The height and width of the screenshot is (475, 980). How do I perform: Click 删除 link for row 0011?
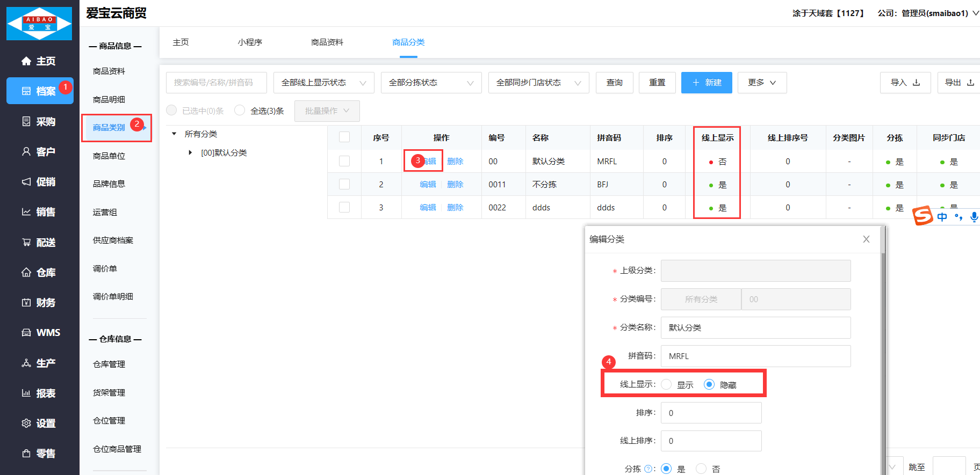455,185
